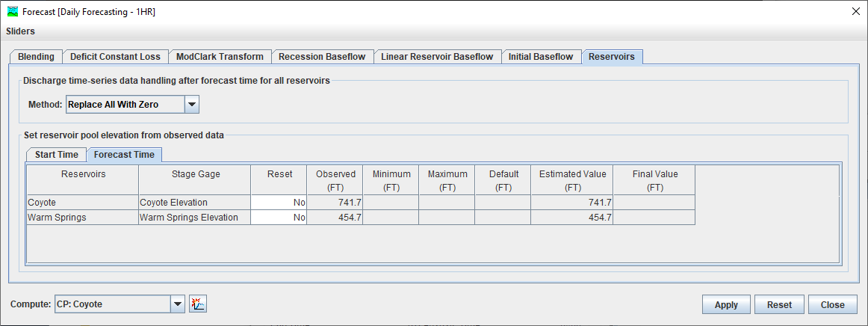Click the Minimum (FT) column header
Screen dimensions: 868x326
pyautogui.click(x=391, y=180)
